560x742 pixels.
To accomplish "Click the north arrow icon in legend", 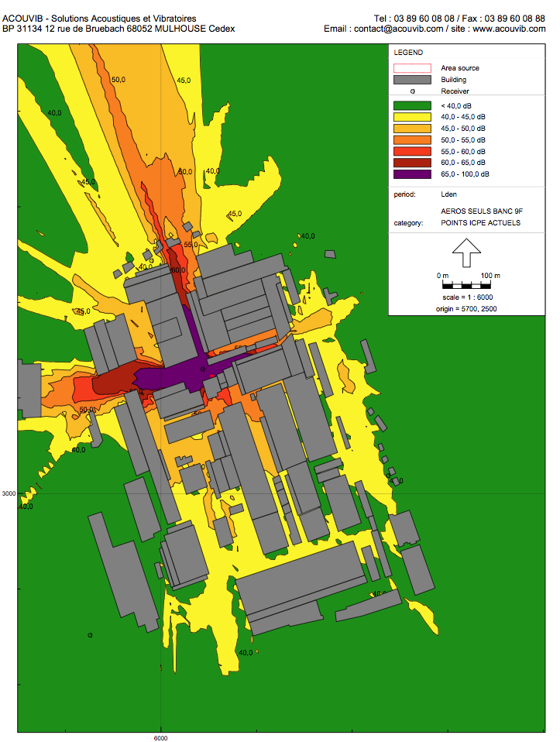I will (466, 247).
